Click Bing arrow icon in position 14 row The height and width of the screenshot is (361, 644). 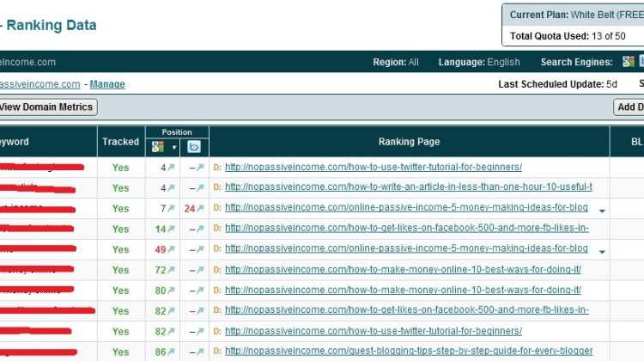coord(200,229)
